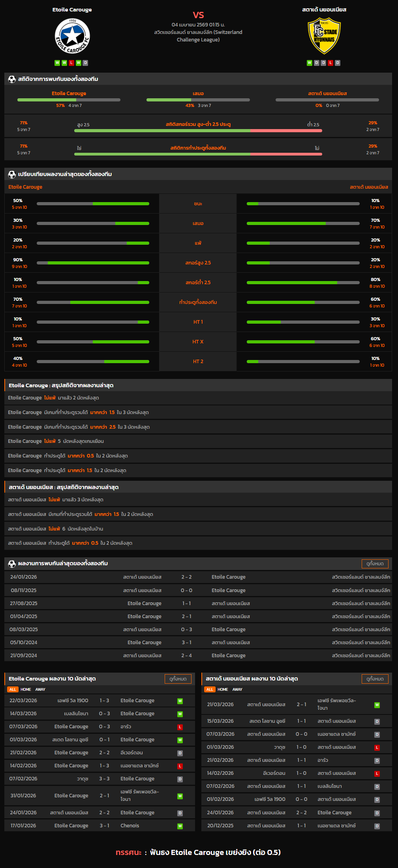Click the Stade Nyonnais team crest

(x=324, y=36)
